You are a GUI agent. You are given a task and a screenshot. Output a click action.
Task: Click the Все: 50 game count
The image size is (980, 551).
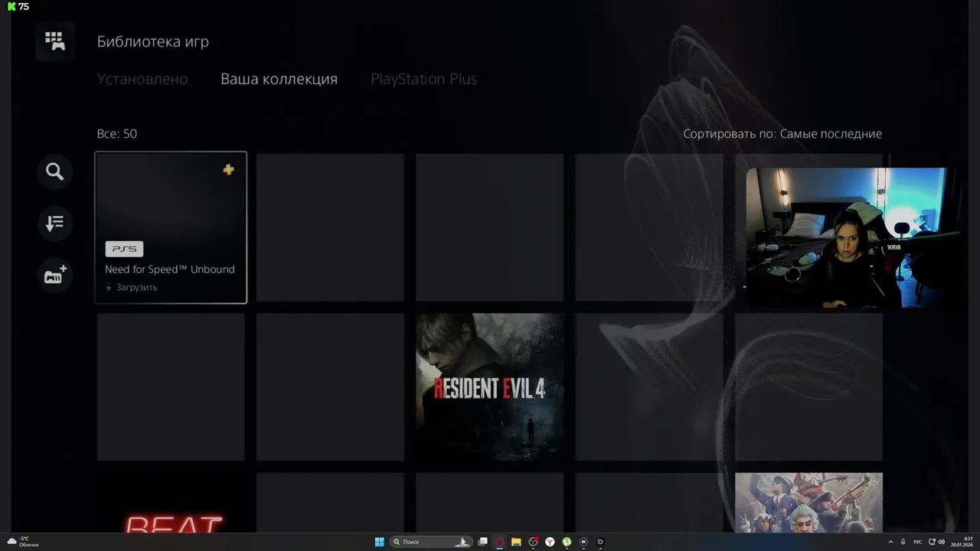(117, 134)
